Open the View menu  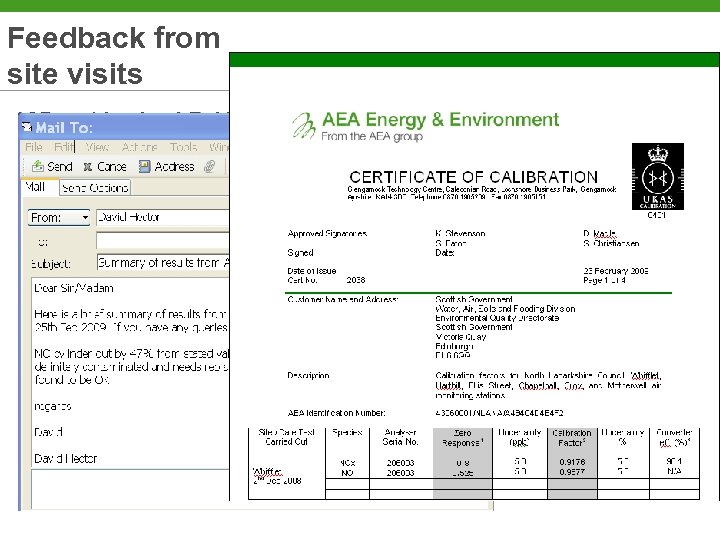click(x=97, y=147)
